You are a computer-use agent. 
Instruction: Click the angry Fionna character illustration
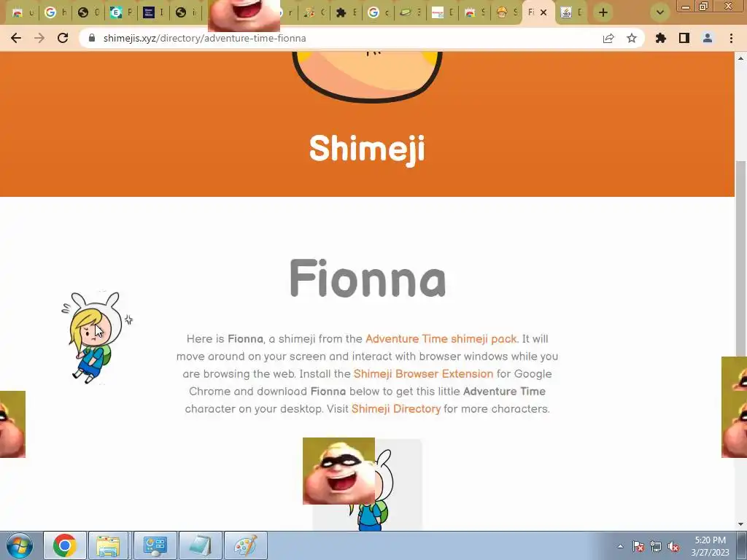coord(97,337)
